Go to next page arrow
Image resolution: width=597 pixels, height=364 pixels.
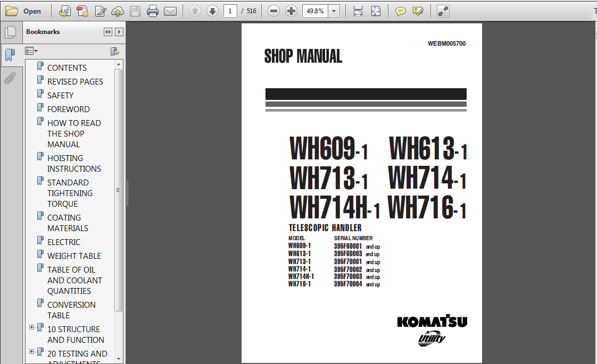pyautogui.click(x=212, y=11)
